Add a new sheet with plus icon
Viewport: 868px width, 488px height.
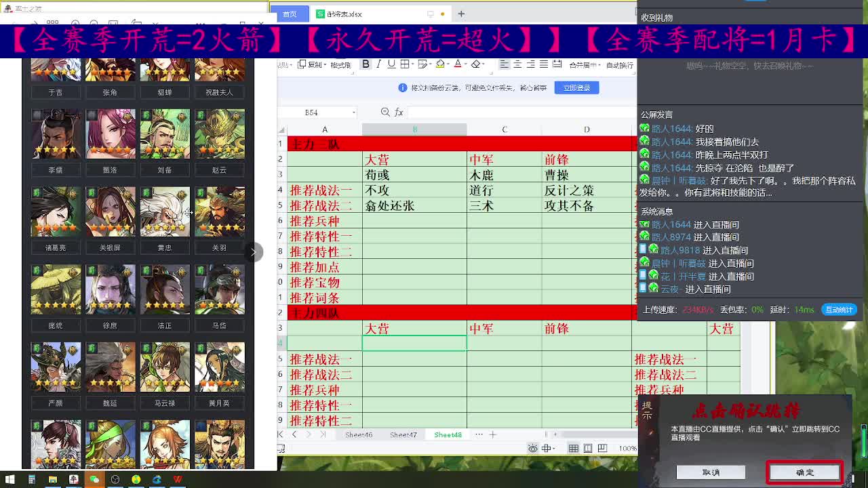[493, 434]
